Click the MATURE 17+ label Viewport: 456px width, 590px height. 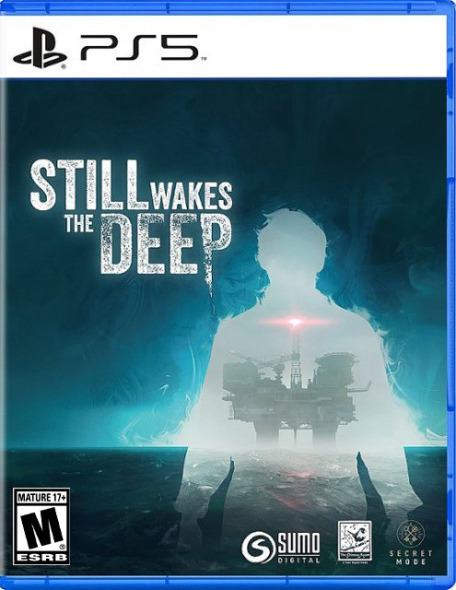point(42,497)
